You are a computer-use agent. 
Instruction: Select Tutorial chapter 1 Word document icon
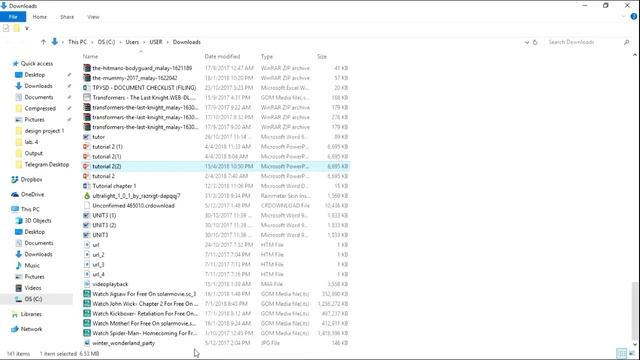coord(87,186)
